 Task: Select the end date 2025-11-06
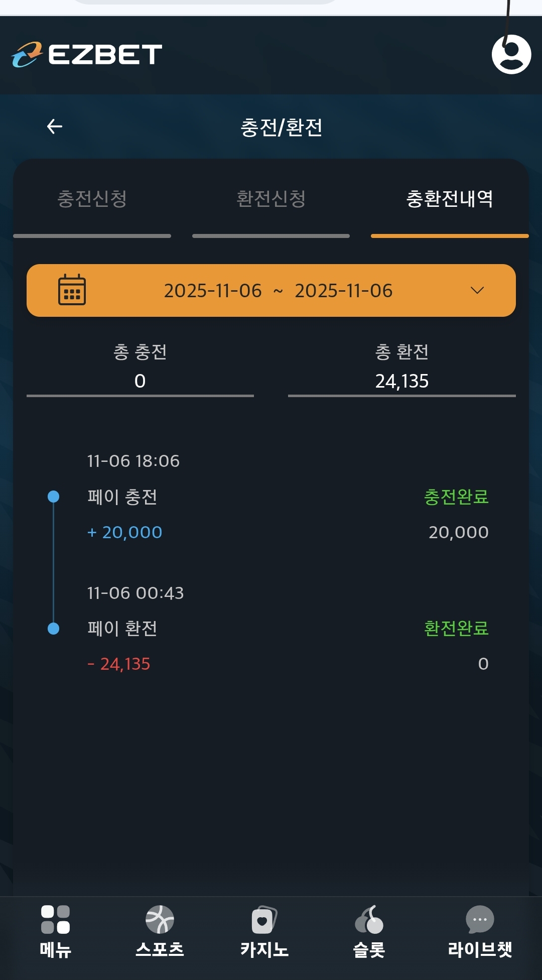[x=344, y=291]
